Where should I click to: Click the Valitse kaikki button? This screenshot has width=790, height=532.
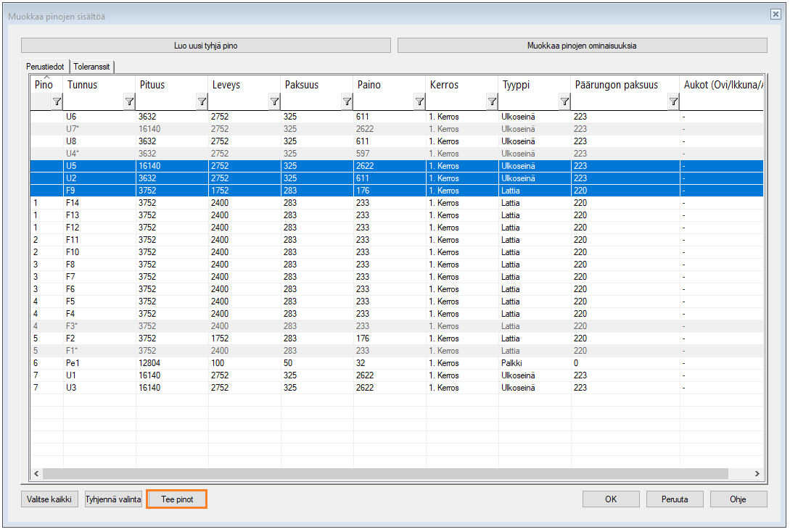point(49,499)
